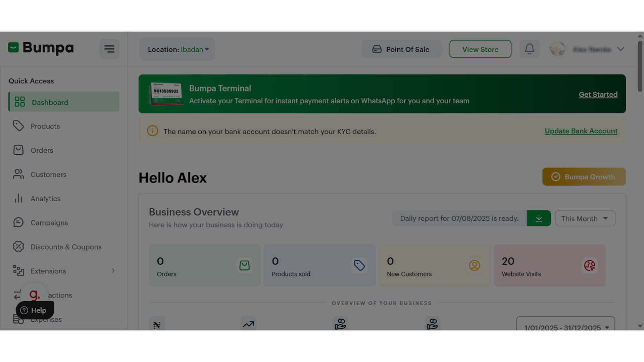The height and width of the screenshot is (362, 644).
Task: Click the KYC warning info icon
Action: point(153,131)
